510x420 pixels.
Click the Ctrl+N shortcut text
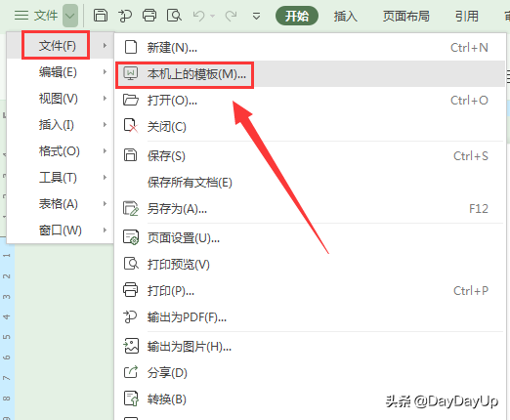tap(469, 48)
